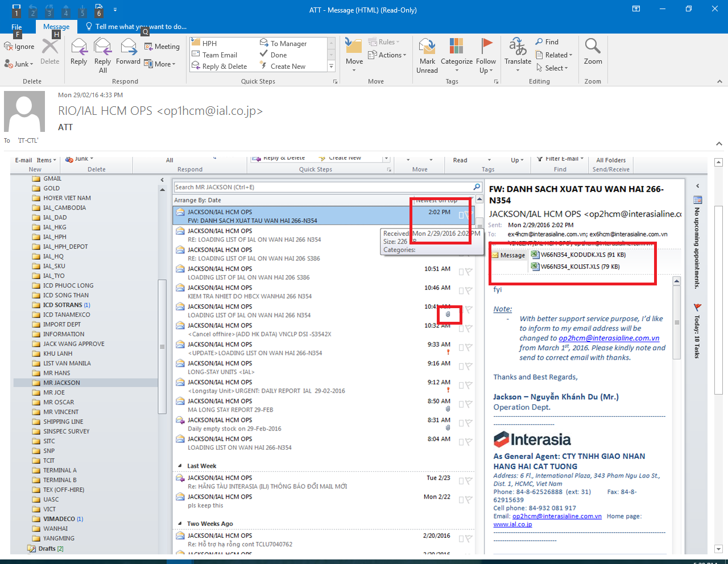
Task: Click 'Daily empty stock on 29-Feb-2016' row
Action: (x=323, y=424)
